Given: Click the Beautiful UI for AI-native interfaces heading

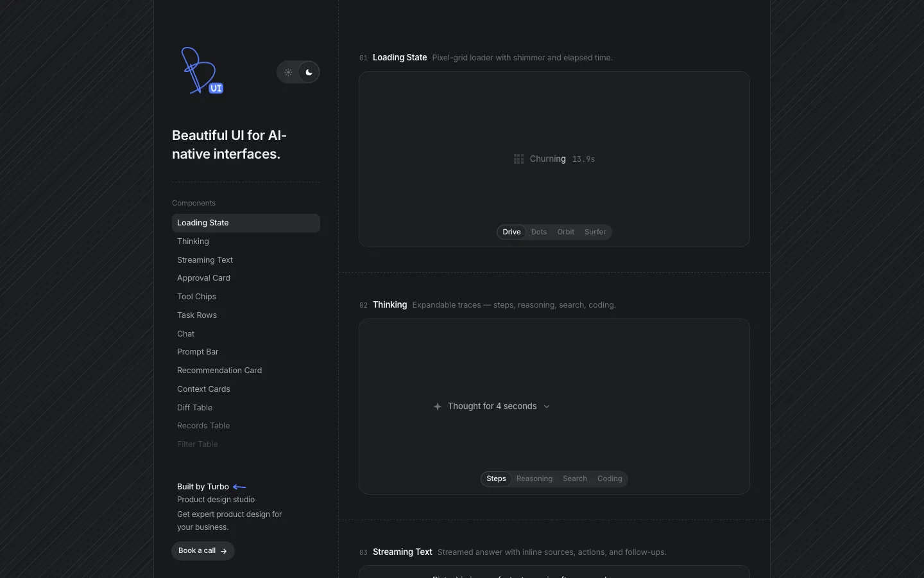Looking at the screenshot, I should [229, 144].
